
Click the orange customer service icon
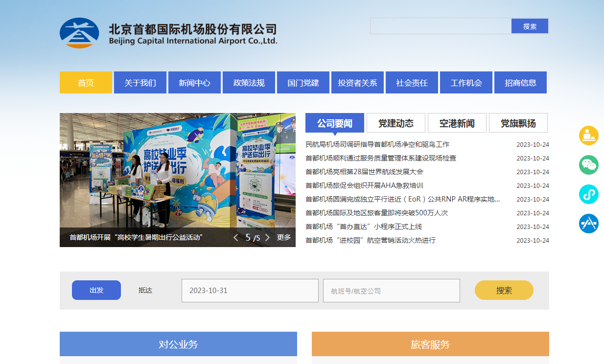click(x=589, y=136)
